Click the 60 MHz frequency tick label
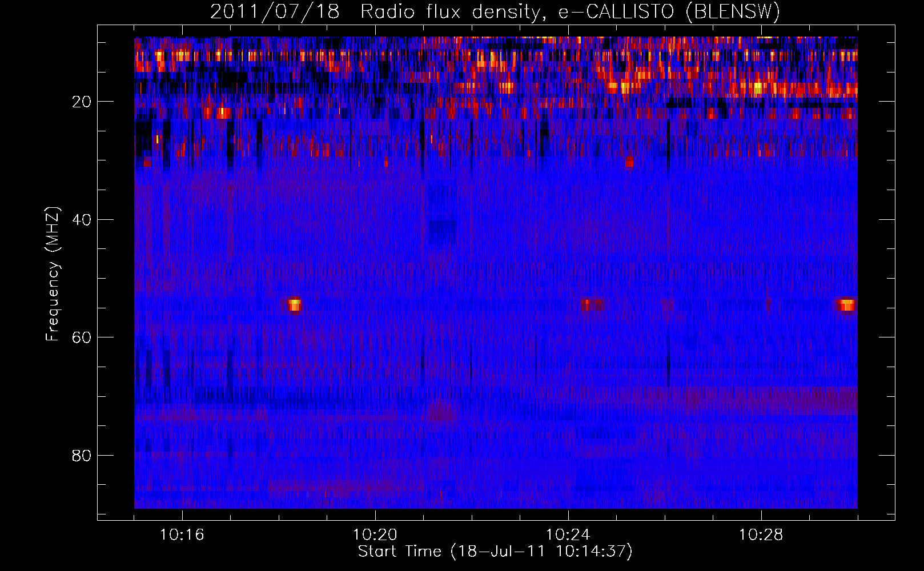The height and width of the screenshot is (571, 924). [x=82, y=337]
